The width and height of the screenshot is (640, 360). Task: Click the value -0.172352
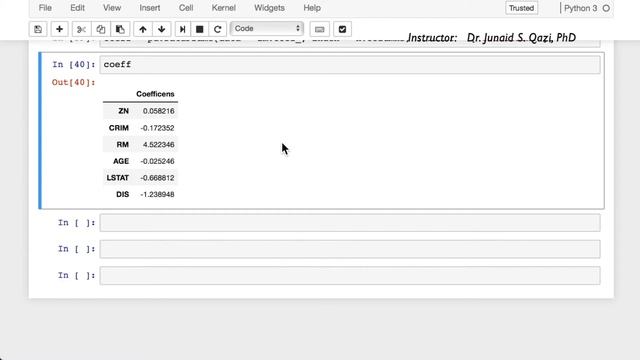tap(157, 128)
